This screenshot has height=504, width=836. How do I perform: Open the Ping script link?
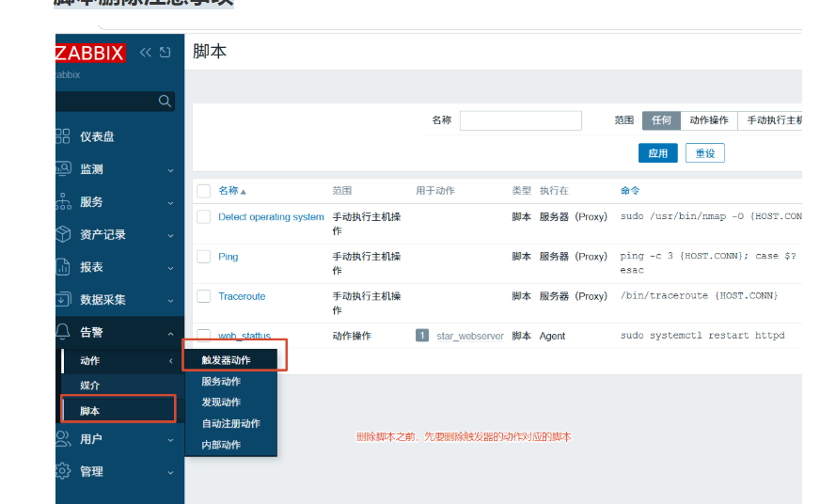(x=229, y=257)
